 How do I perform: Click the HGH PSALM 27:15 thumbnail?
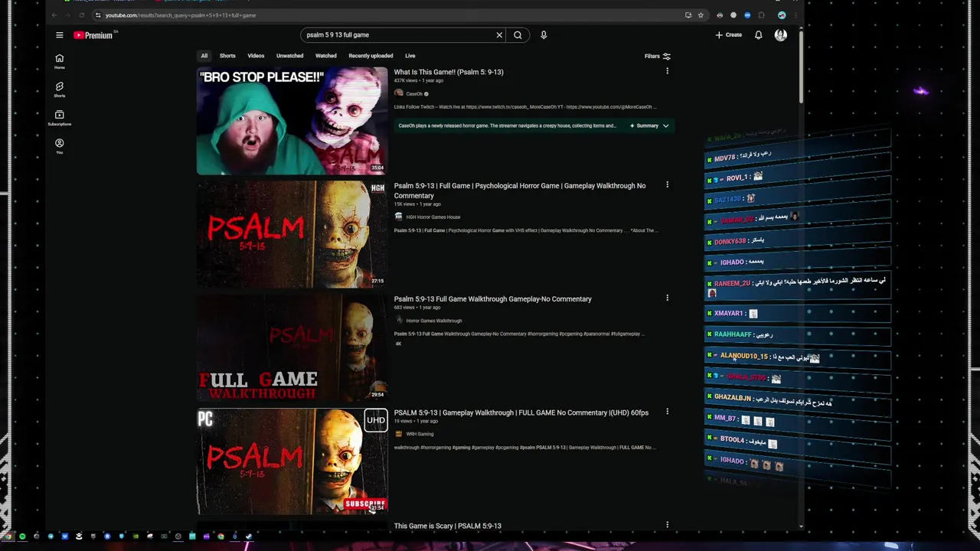pyautogui.click(x=292, y=234)
